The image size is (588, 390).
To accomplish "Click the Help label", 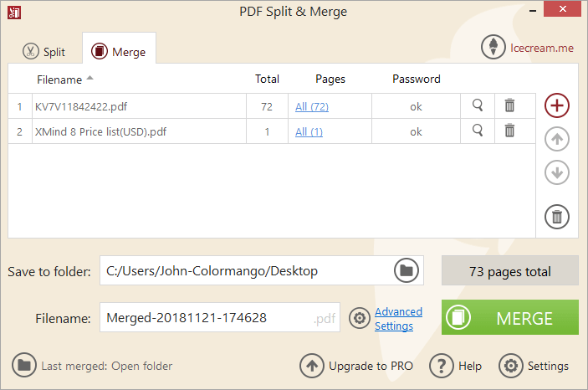I will [470, 366].
